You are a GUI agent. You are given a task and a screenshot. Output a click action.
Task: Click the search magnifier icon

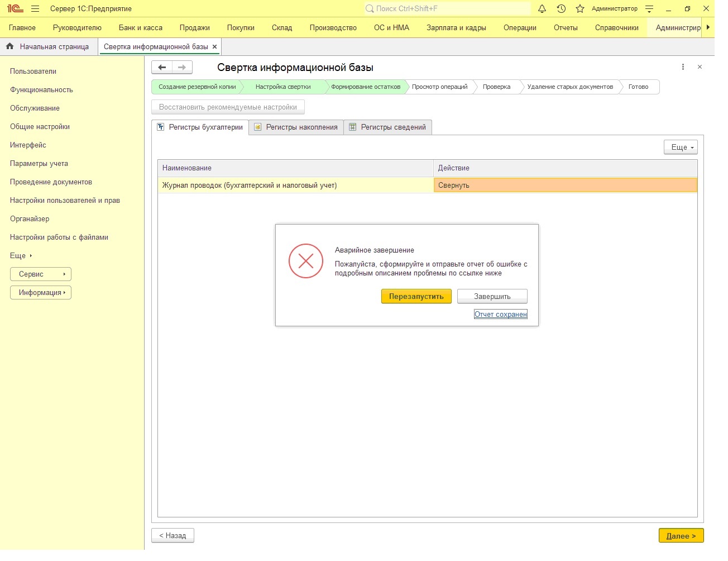370,9
